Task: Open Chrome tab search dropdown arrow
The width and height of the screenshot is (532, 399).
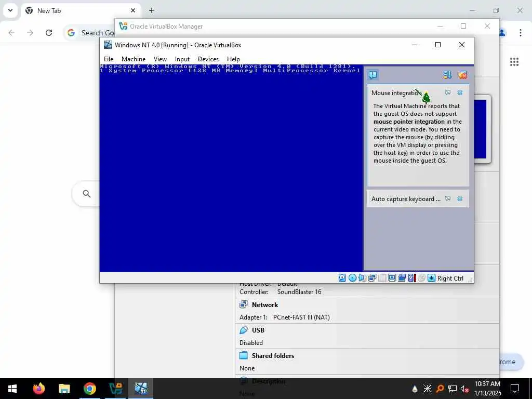Action: point(10,10)
